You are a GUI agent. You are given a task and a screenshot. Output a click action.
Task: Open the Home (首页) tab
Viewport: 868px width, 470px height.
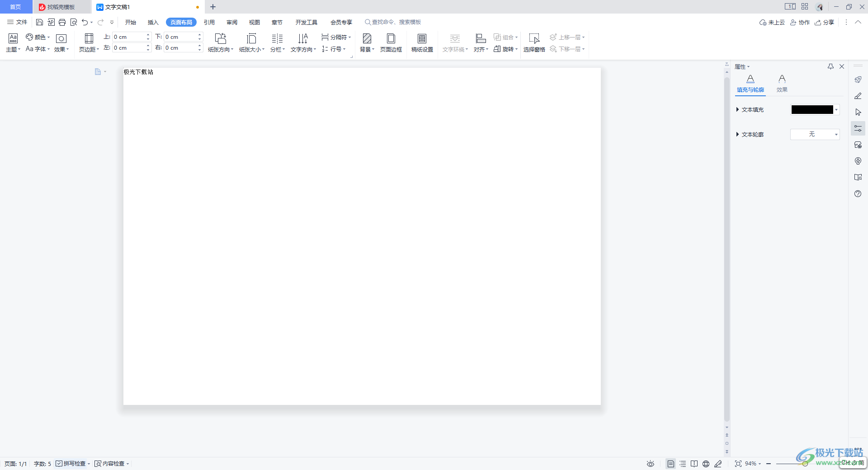point(16,7)
